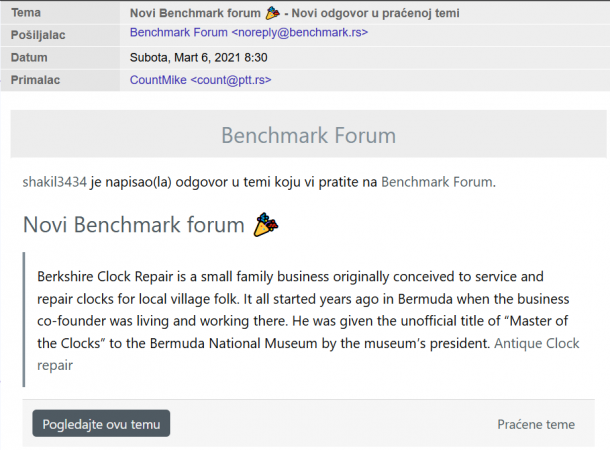Click text je napisao(la) odgovor u temi
The height and width of the screenshot is (450, 610).
pos(180,182)
